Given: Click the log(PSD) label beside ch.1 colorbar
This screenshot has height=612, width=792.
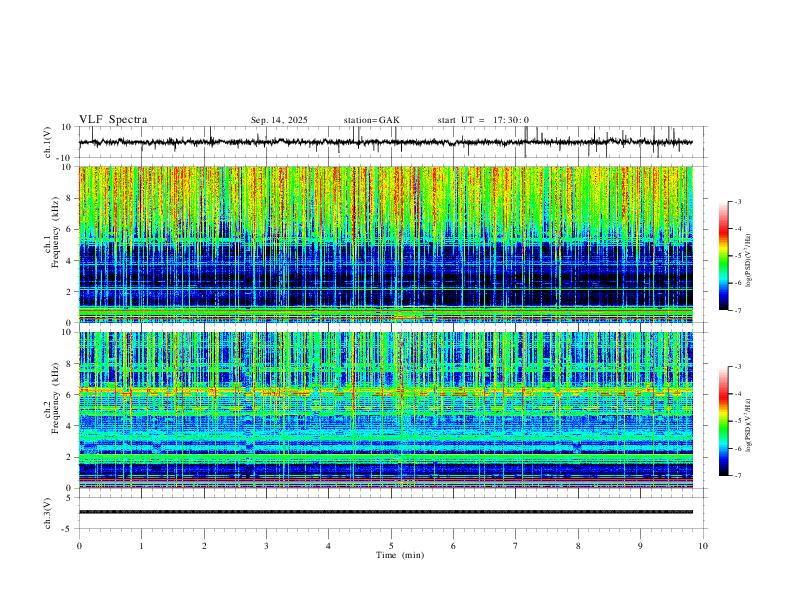Looking at the screenshot, I should (x=748, y=261).
